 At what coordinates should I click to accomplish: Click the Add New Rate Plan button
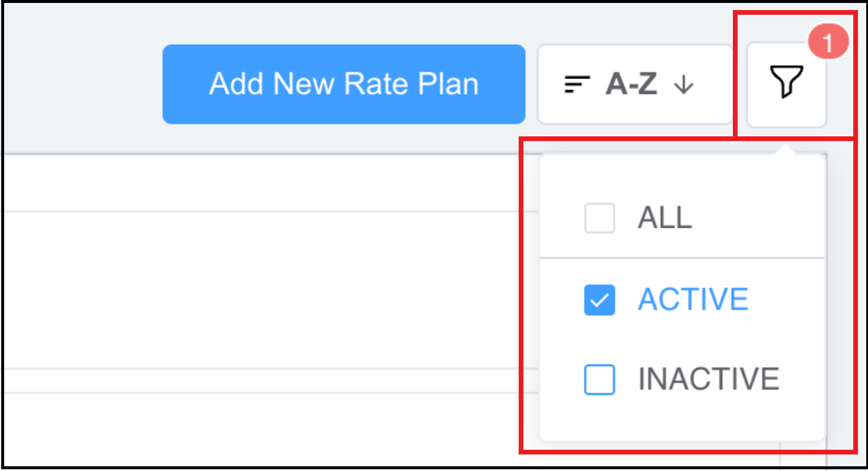click(x=344, y=83)
